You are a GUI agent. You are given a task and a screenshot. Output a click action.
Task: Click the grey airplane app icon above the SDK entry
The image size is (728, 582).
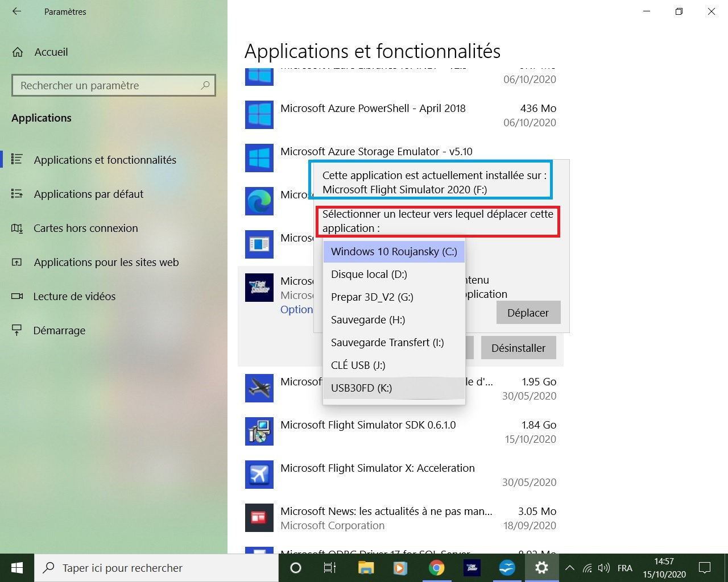[259, 388]
